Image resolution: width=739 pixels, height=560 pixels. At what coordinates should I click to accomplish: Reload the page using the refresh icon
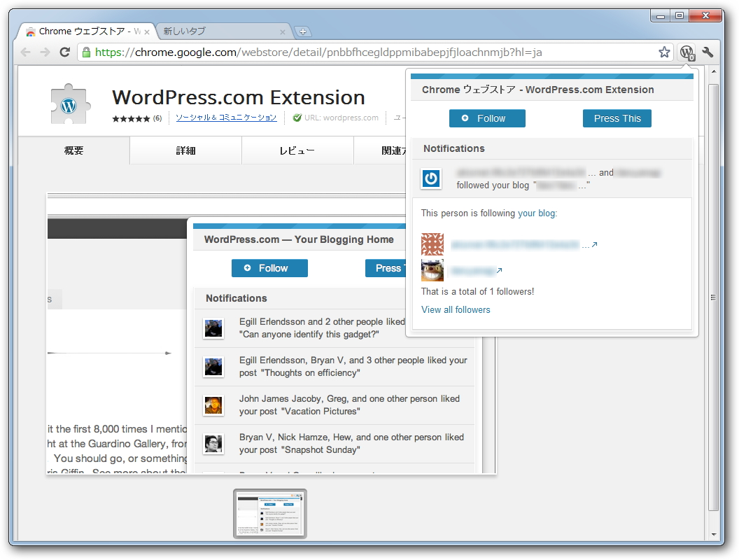(64, 52)
